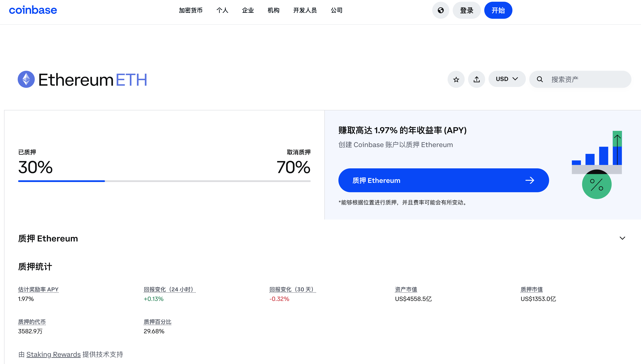
Task: Click the Ethereum logo icon
Action: point(26,79)
